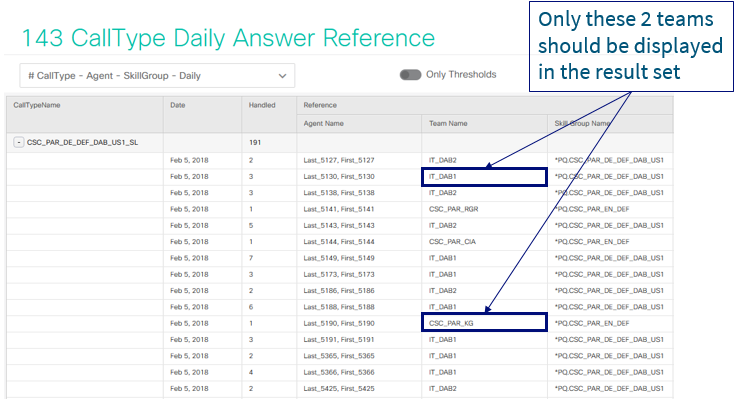The image size is (735, 402).
Task: Select the Agent Name column header
Action: point(323,124)
